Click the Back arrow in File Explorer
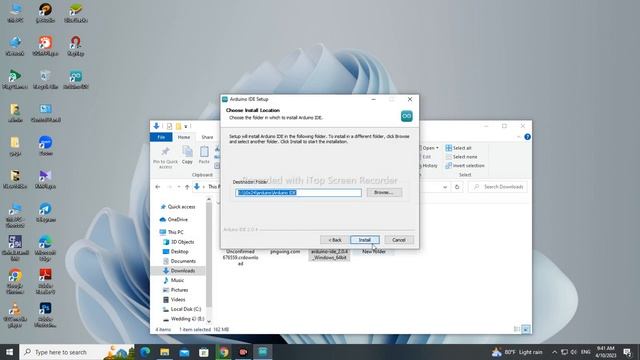This screenshot has width=640, height=360. point(158,187)
